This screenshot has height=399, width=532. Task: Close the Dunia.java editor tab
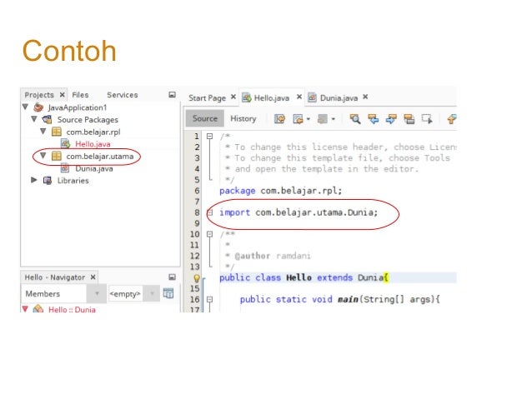point(365,97)
